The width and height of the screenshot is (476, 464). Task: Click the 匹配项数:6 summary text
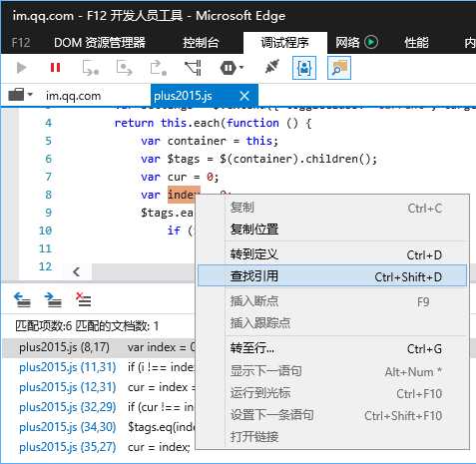44,326
